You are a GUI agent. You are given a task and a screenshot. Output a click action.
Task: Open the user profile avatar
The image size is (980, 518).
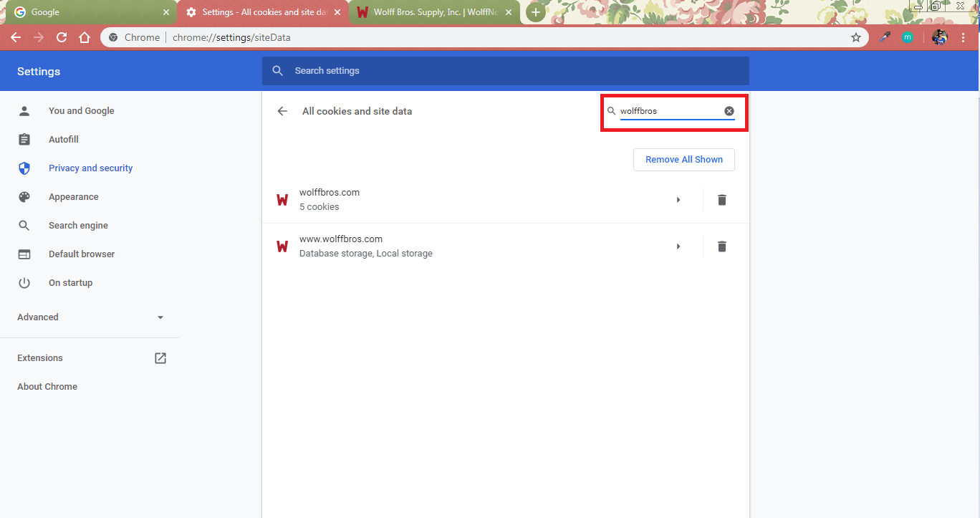pos(940,37)
